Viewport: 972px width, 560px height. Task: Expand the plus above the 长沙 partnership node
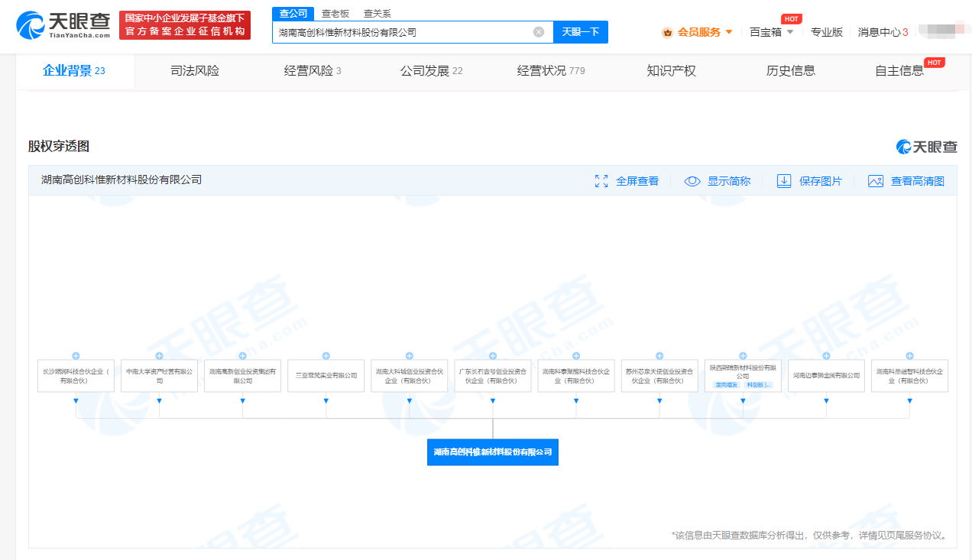(76, 356)
